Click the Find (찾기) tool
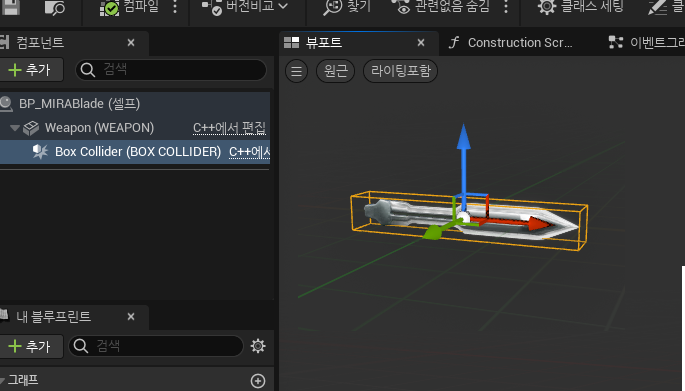 (347, 7)
